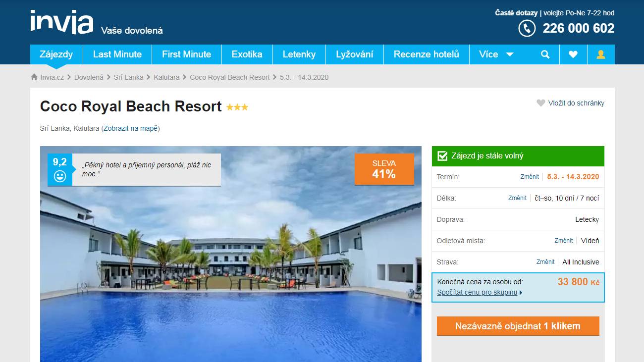The height and width of the screenshot is (362, 644).
Task: Click the gray heart icon next to Vložit do schránky
Action: click(x=541, y=103)
